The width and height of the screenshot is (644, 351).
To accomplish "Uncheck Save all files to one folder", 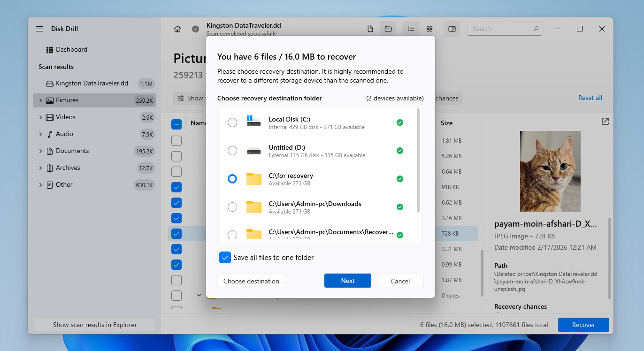I will (225, 258).
